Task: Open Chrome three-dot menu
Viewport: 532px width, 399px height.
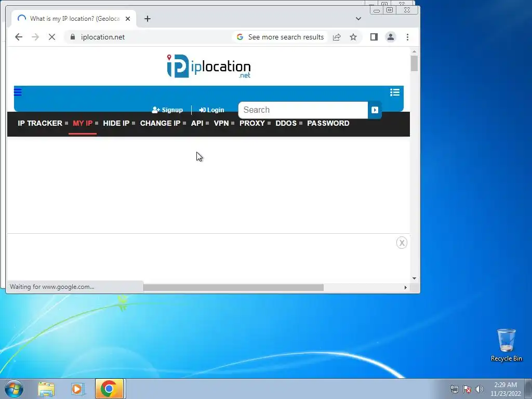Action: point(407,37)
